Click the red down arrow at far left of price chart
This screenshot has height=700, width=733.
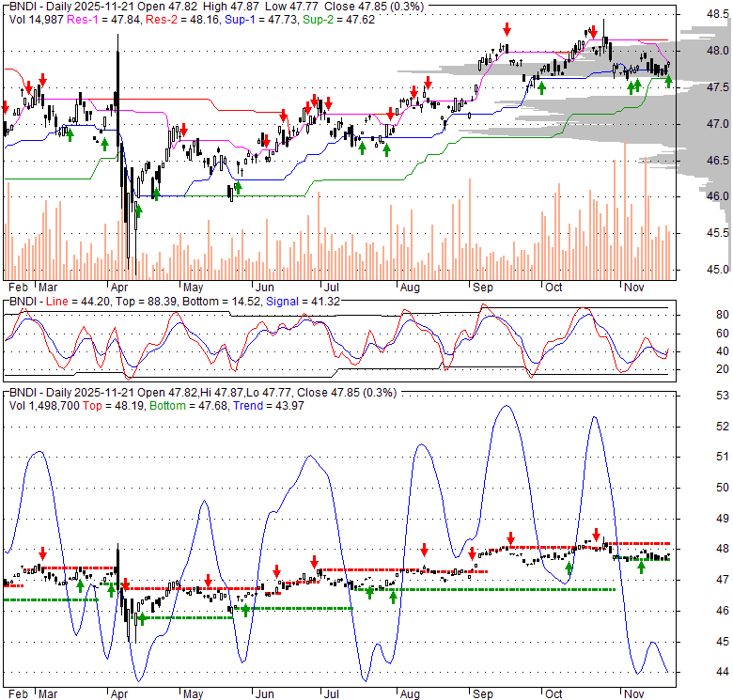tap(5, 107)
